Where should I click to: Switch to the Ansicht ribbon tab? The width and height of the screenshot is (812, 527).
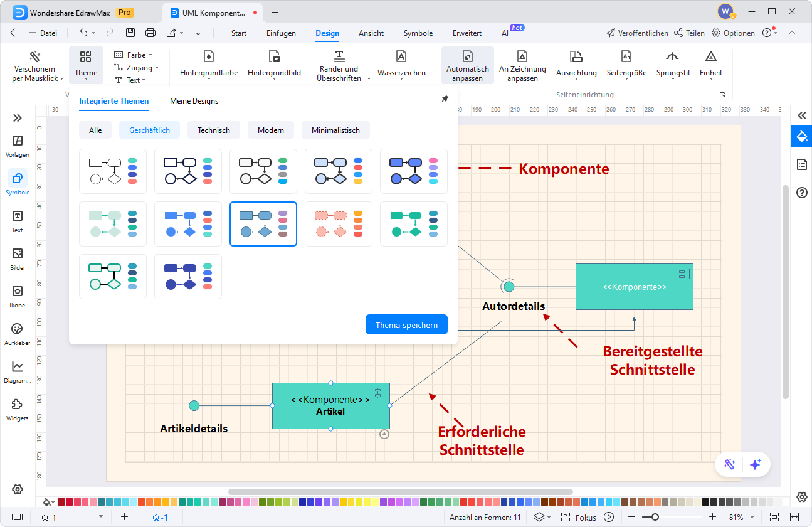[371, 33]
